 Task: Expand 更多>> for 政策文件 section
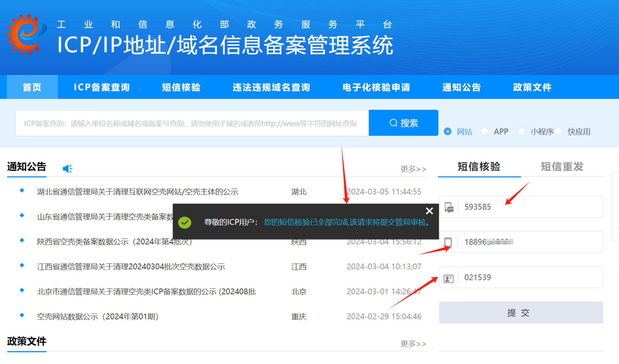(x=413, y=344)
